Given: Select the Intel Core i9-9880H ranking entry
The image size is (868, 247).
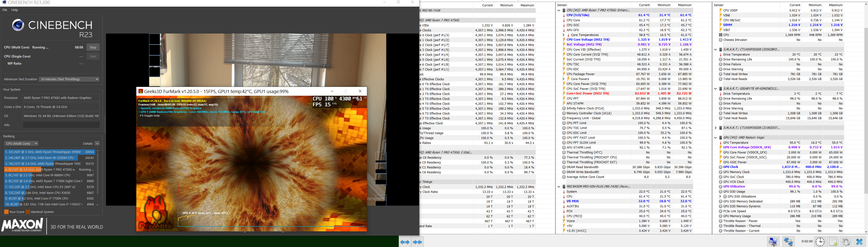Looking at the screenshot, I should pyautogui.click(x=49, y=175).
